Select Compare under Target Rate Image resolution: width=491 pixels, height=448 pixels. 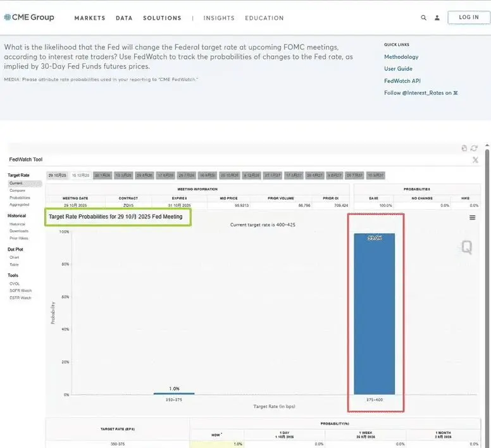coord(17,190)
